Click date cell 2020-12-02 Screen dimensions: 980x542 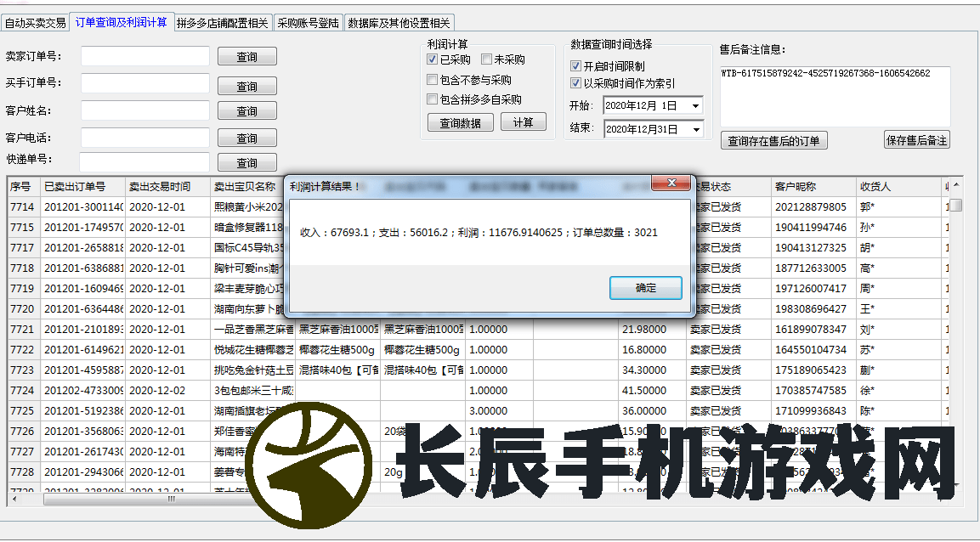[x=167, y=390]
